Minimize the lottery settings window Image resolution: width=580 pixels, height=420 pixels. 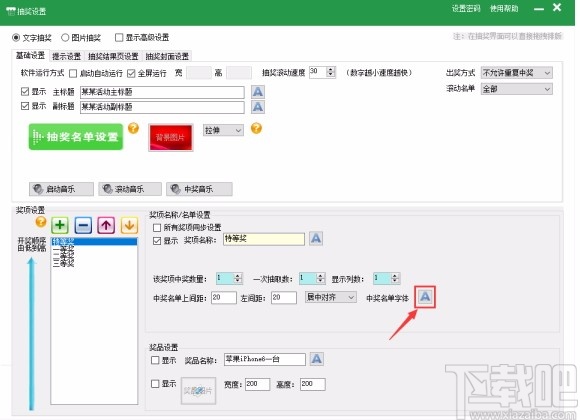(539, 8)
